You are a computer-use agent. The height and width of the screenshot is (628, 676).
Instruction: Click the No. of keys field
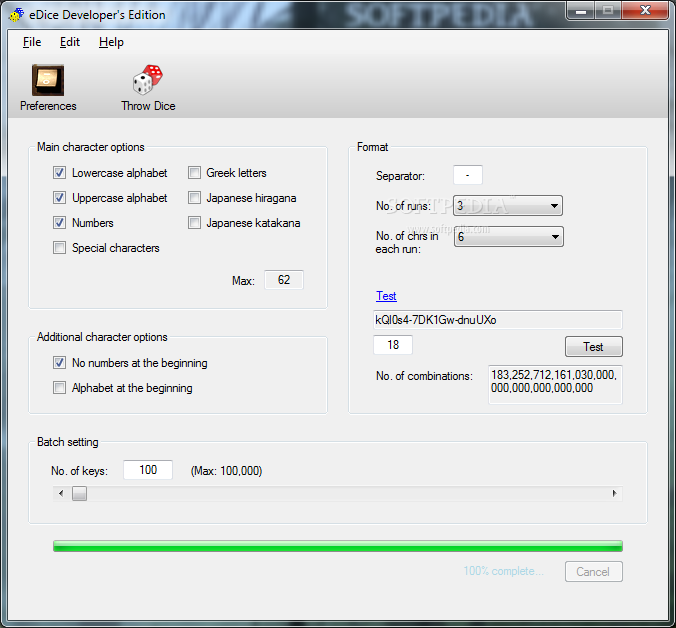pyautogui.click(x=148, y=470)
